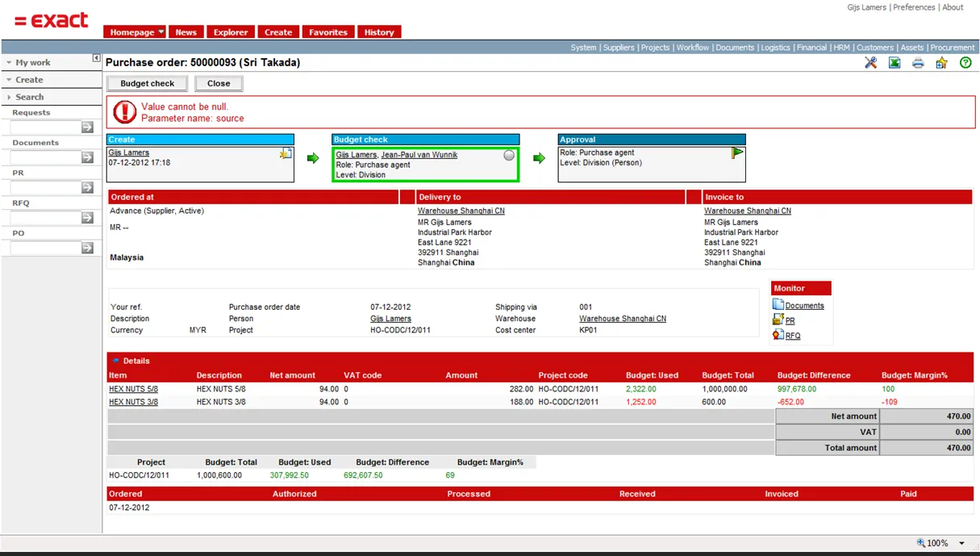Open the Financial menu
Image resolution: width=980 pixels, height=556 pixels.
tap(811, 48)
